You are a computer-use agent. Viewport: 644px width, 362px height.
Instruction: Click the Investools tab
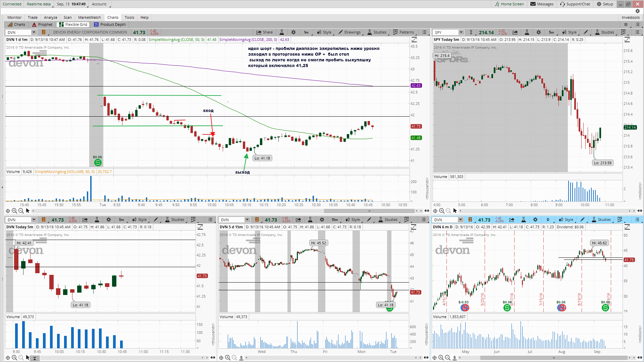click(631, 17)
